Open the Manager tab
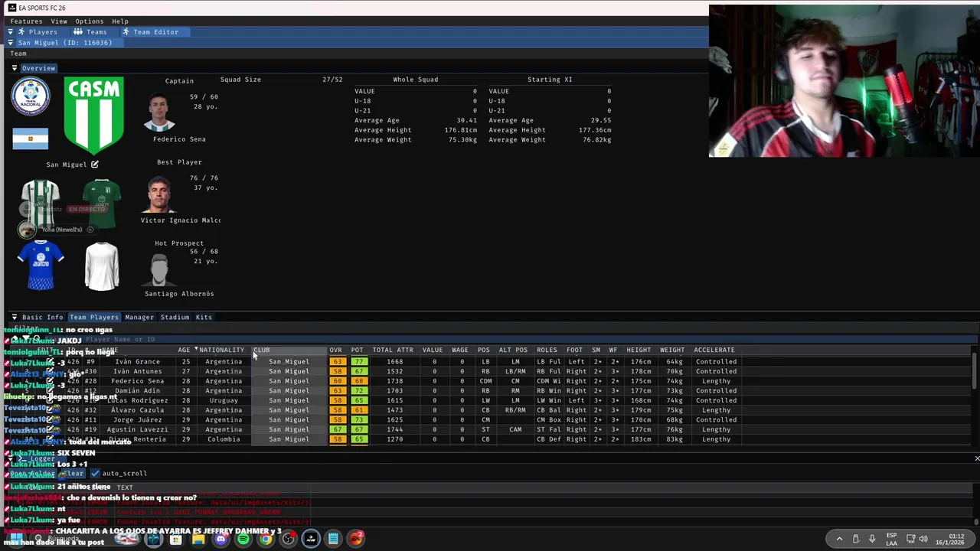Screen dimensions: 980x551 click(x=139, y=317)
